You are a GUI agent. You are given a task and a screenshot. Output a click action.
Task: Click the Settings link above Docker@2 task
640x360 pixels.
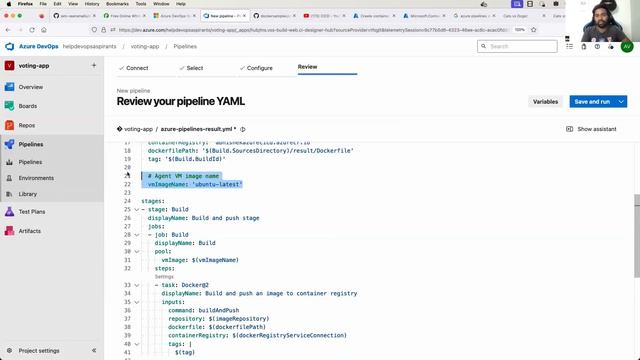point(164,277)
